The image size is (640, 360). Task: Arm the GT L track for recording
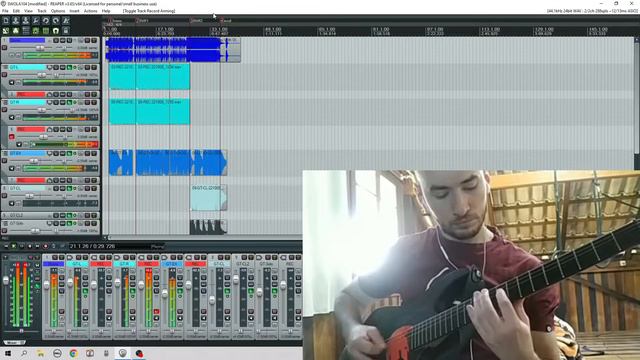4,75
